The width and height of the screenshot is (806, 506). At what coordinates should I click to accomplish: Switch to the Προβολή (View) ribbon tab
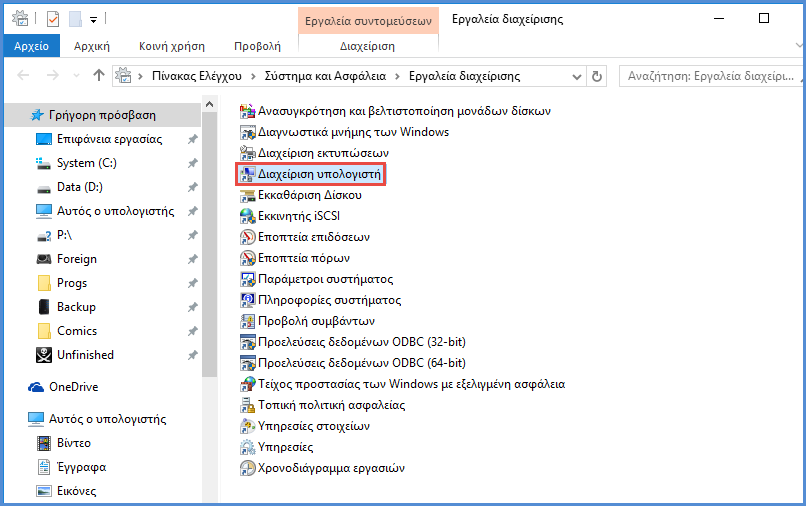pyautogui.click(x=257, y=46)
